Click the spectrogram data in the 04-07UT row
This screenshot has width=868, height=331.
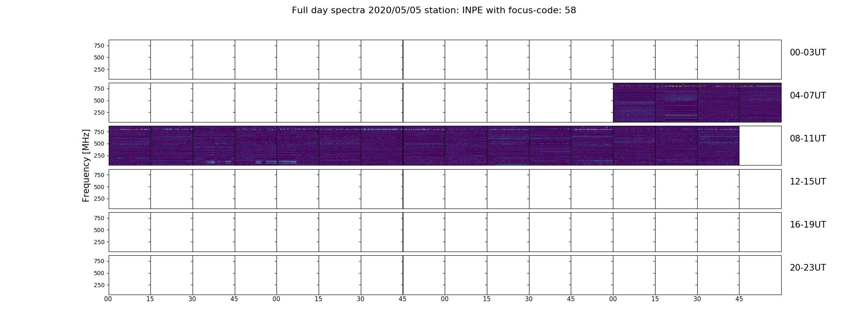[x=697, y=103]
